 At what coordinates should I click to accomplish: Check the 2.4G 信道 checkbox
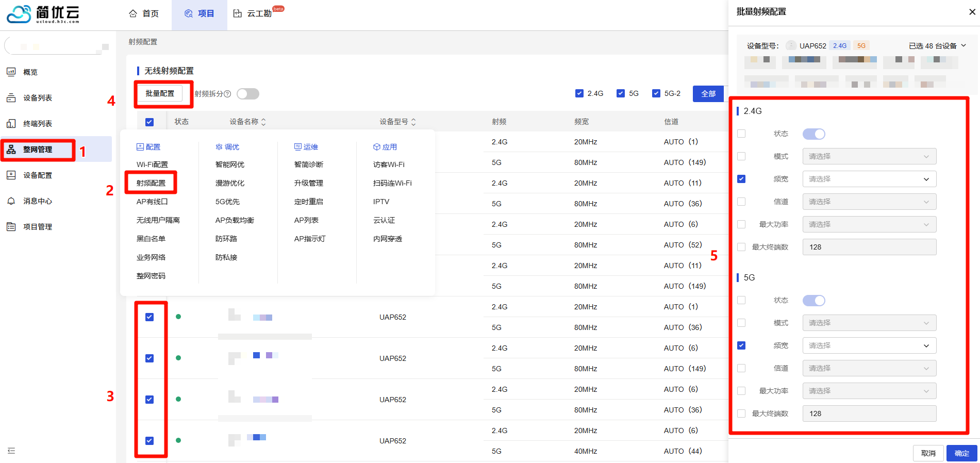tap(741, 202)
